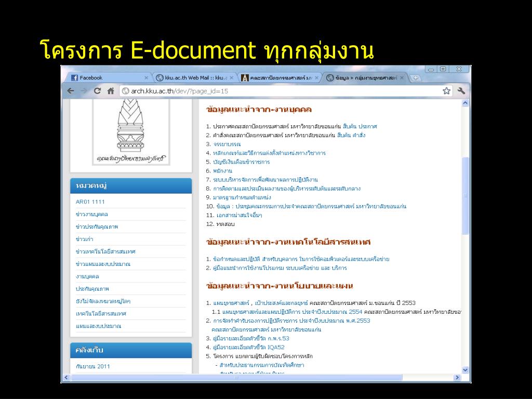Click the horizontal scrollbar thumb

pyautogui.click(x=236, y=377)
